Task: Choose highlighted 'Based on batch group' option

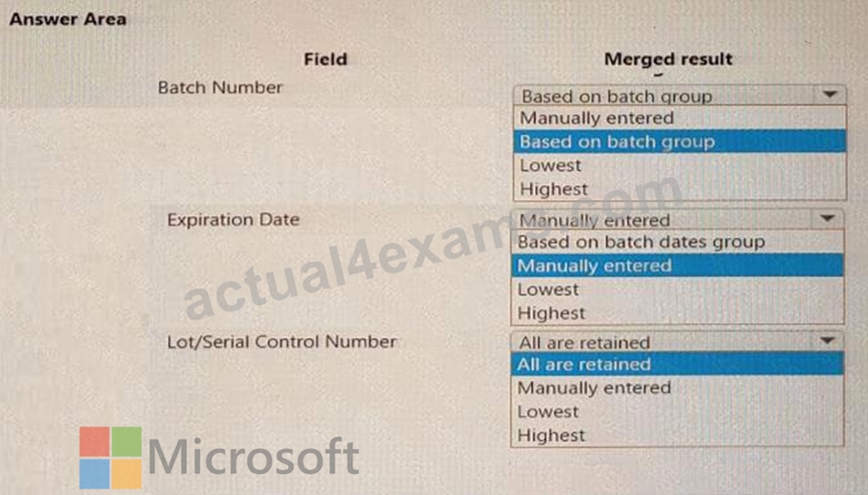Action: 679,141
